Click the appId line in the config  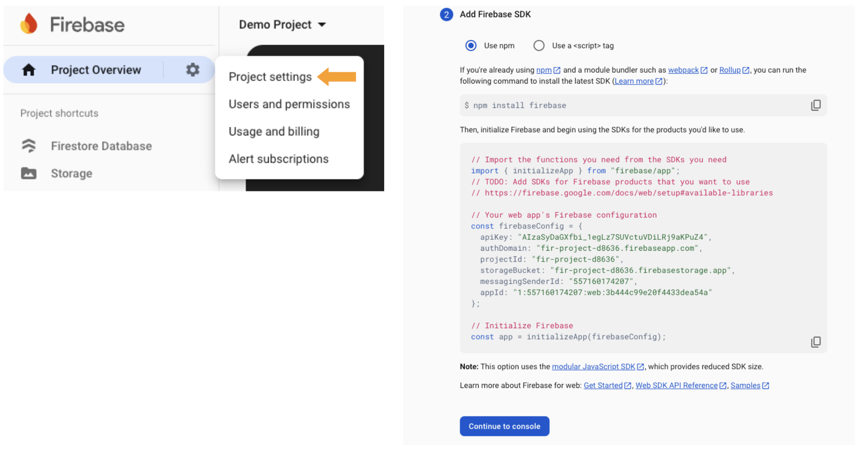pyautogui.click(x=596, y=293)
